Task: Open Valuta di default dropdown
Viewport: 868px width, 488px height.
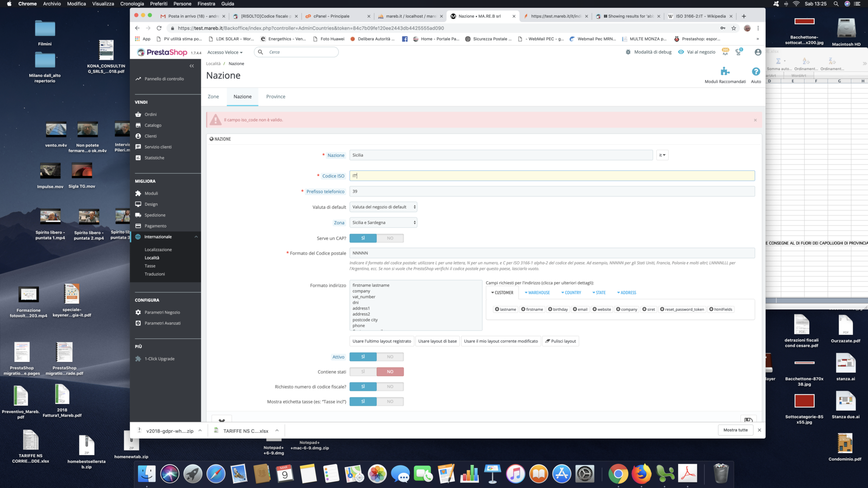Action: 383,207
